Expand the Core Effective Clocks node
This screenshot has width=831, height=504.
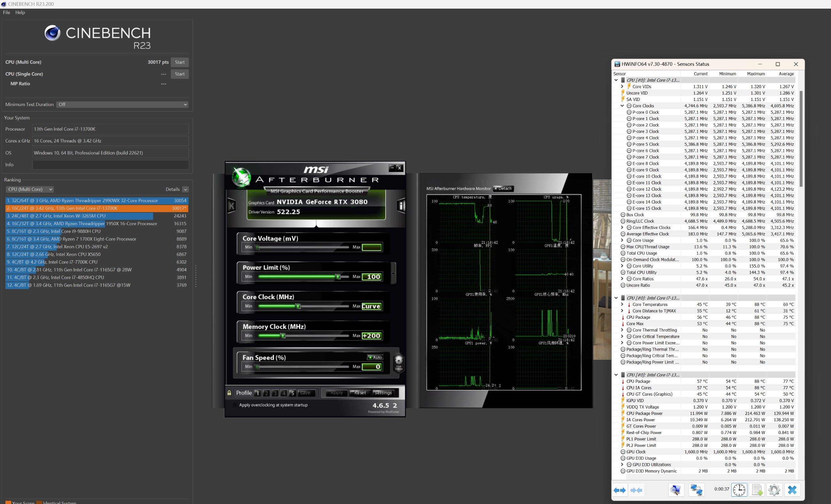coord(622,227)
